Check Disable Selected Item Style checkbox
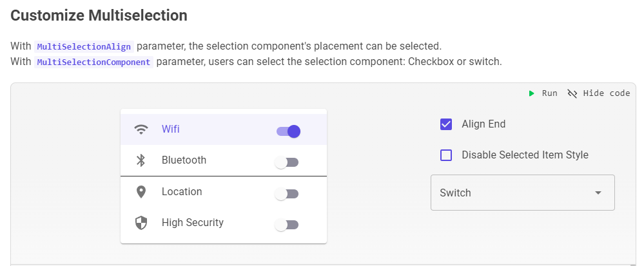This screenshot has width=644, height=266. pyautogui.click(x=446, y=155)
